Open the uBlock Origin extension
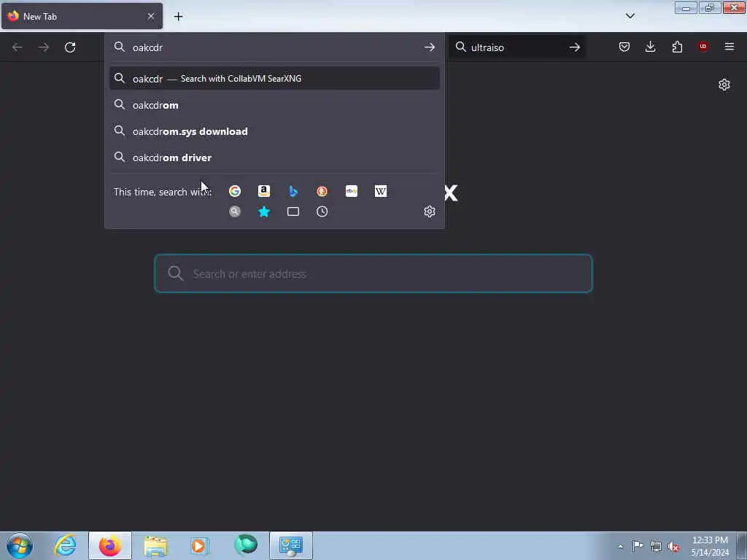 pos(703,47)
